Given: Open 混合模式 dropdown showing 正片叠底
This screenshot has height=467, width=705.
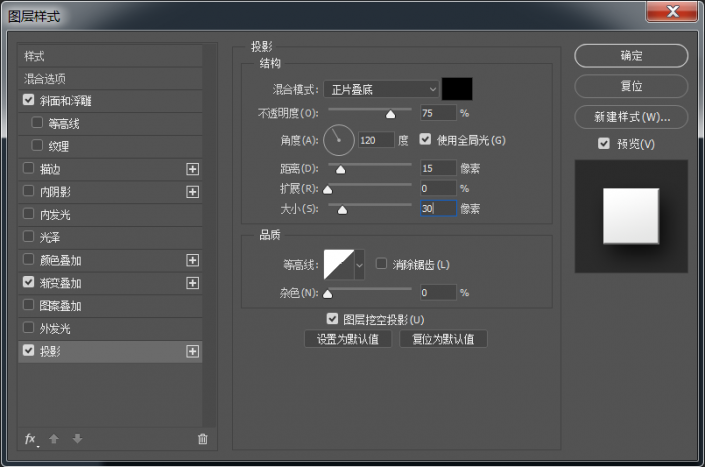Looking at the screenshot, I should point(381,89).
